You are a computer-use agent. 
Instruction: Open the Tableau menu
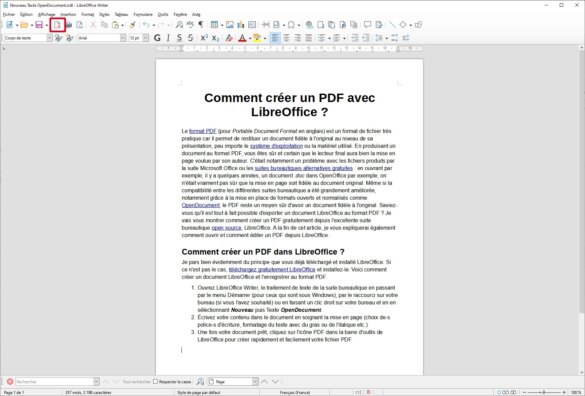coord(121,14)
